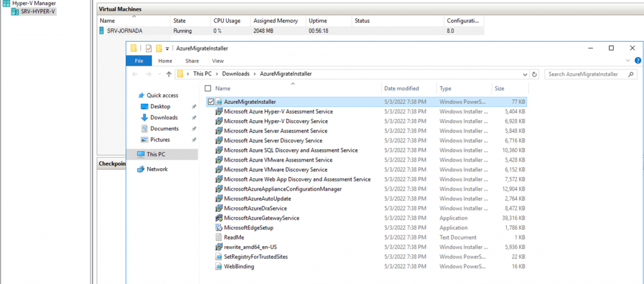Uncheck the AzureMigrateInstaller file checkbox
The image size is (644, 284).
[x=211, y=101]
